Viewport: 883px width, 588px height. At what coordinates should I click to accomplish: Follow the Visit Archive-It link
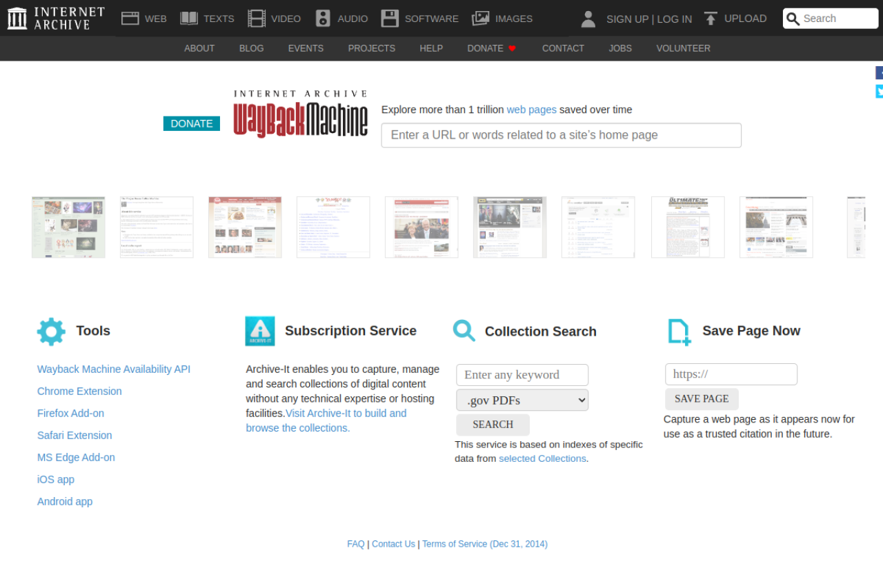click(327, 420)
